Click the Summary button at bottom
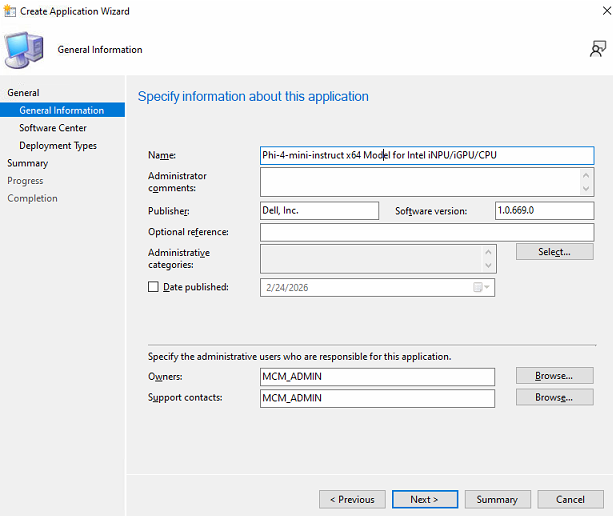This screenshot has height=516, width=613. 498,500
